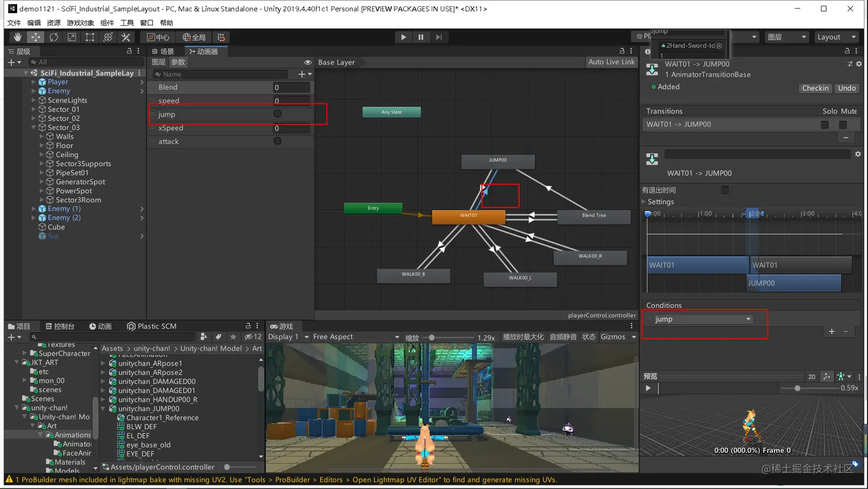Screen dimensions: 868x489
Task: Lock the Inspector panel with the lock icon
Action: coord(847,51)
